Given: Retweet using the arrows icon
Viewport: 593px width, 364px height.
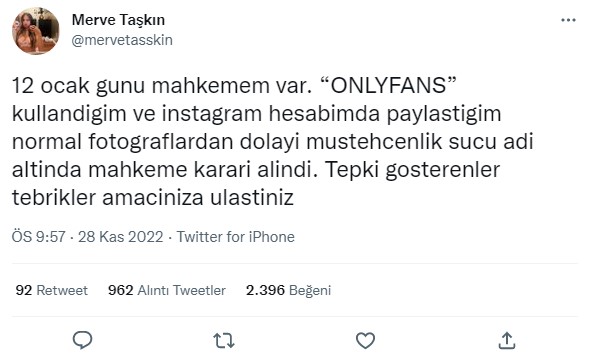Looking at the screenshot, I should pos(224,341).
